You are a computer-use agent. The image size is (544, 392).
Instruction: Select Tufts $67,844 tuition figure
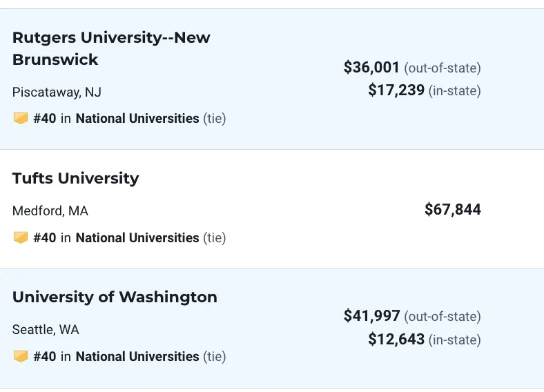coord(453,210)
